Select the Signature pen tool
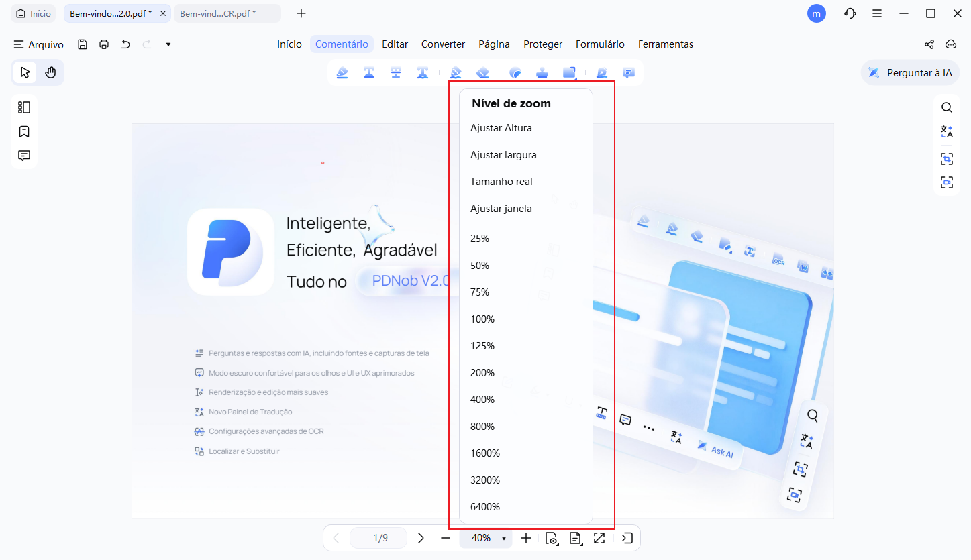Image resolution: width=971 pixels, height=560 pixels. coord(602,72)
